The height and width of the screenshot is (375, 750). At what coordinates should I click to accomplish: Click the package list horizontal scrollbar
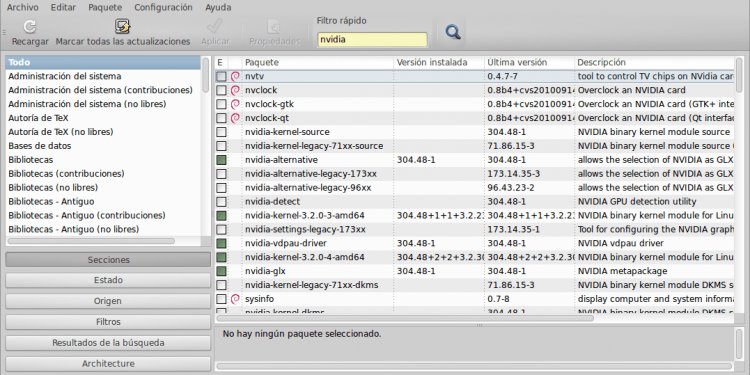coord(405,318)
